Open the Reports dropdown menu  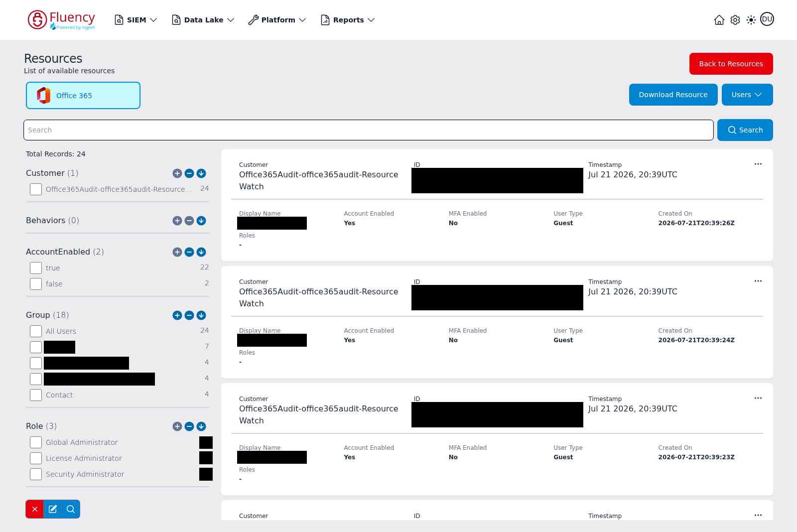coord(348,20)
